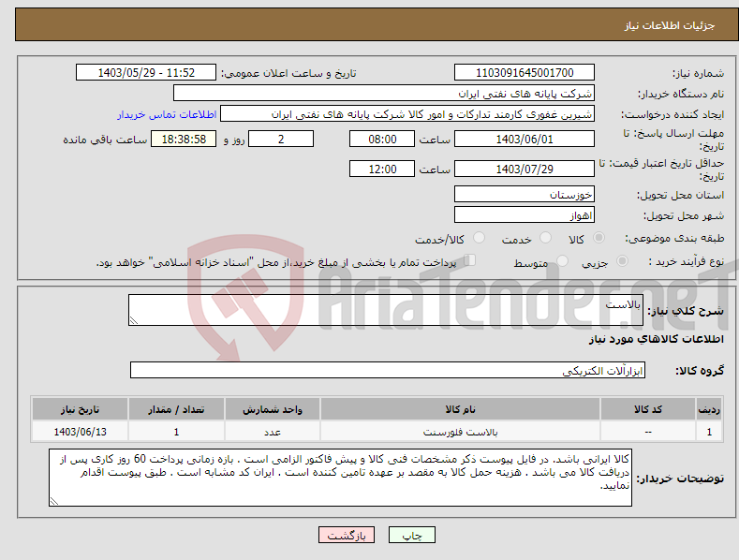The width and height of the screenshot is (739, 560).
Task: Select the کالا/خدمت radio button
Action: (479, 238)
